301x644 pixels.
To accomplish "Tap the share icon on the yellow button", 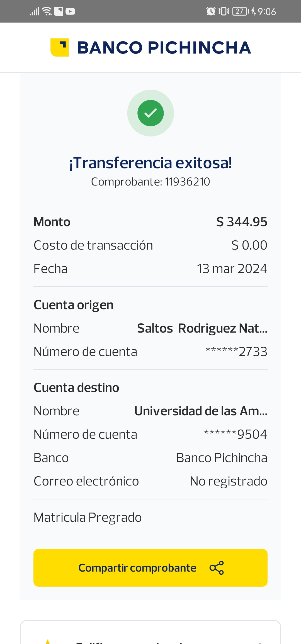I will pyautogui.click(x=217, y=568).
